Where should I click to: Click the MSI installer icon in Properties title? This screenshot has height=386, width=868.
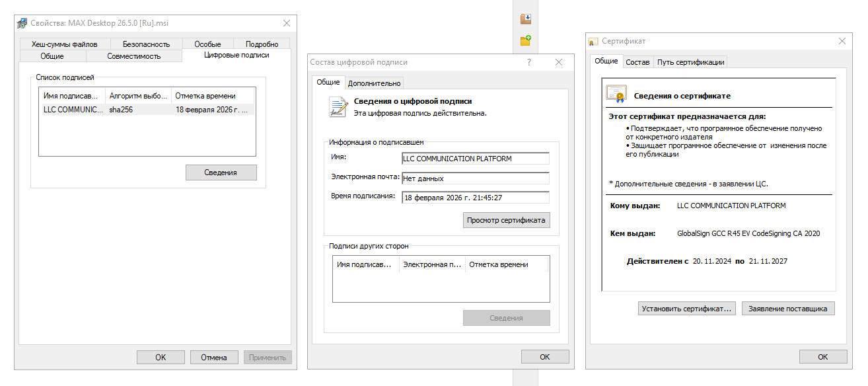[22, 23]
